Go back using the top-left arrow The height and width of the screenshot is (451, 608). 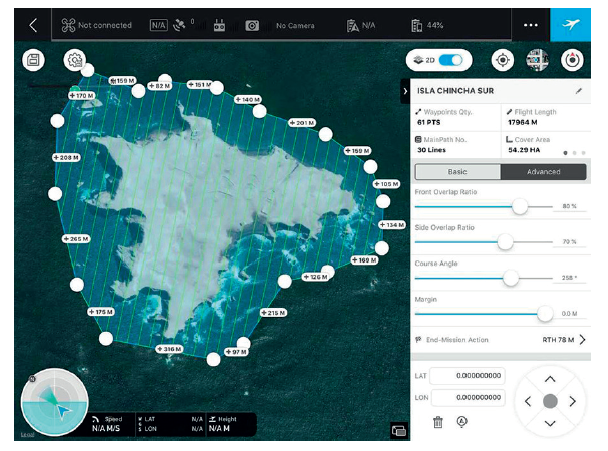pyautogui.click(x=33, y=24)
